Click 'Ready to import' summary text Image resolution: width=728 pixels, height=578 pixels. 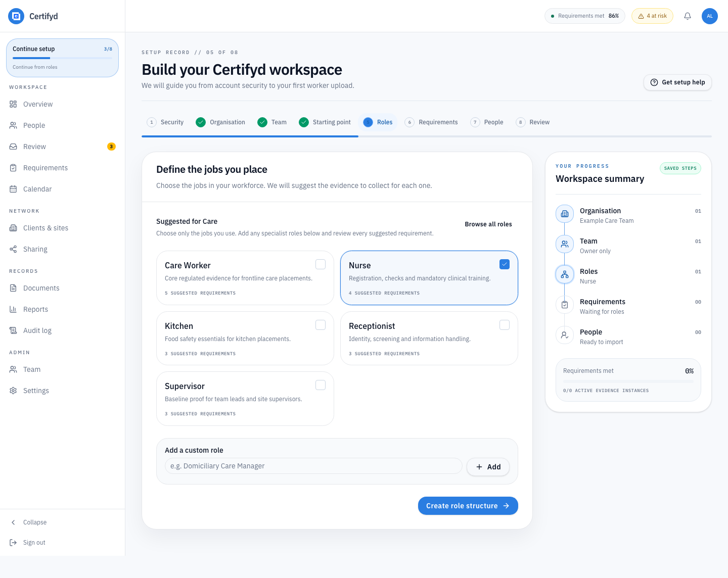pos(602,342)
